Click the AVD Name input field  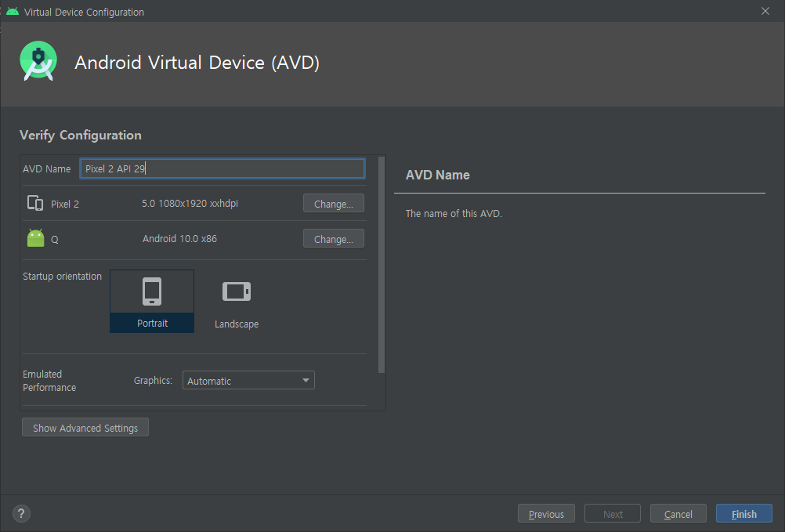tap(222, 168)
